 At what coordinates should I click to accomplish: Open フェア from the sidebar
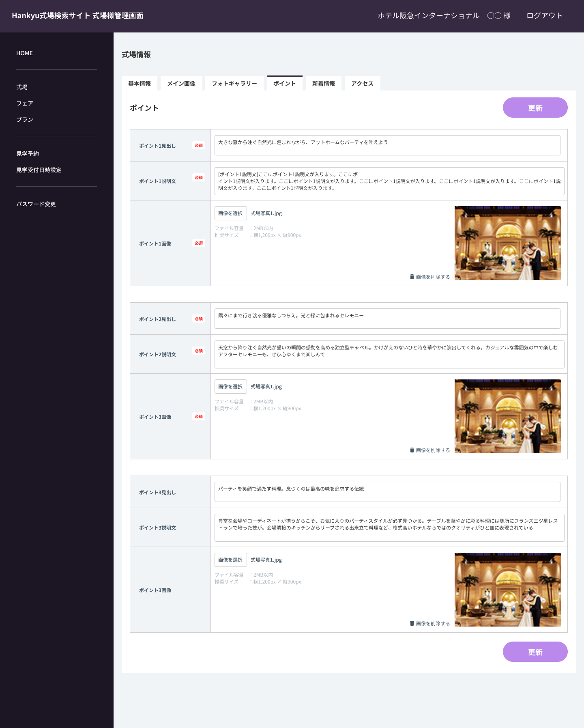click(x=25, y=103)
